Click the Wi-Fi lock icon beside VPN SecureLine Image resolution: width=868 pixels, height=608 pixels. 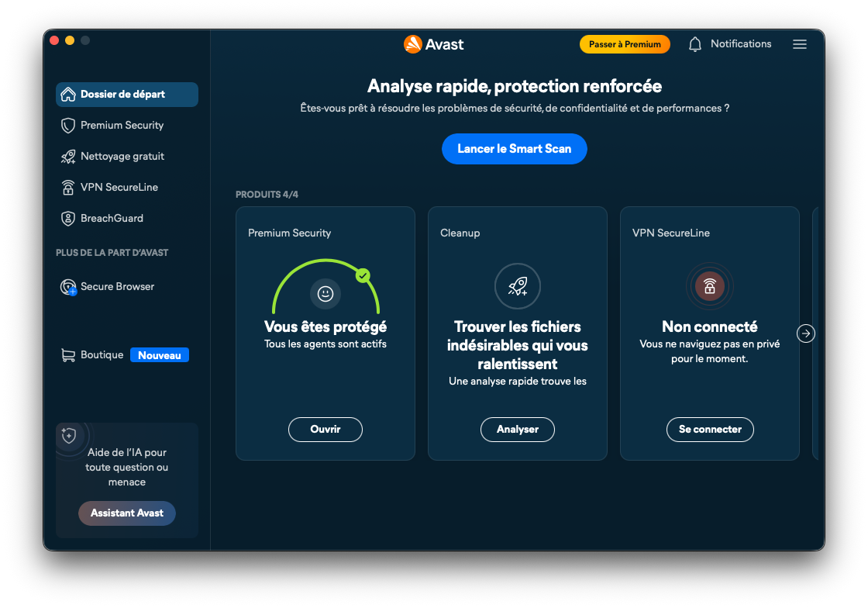(x=68, y=187)
